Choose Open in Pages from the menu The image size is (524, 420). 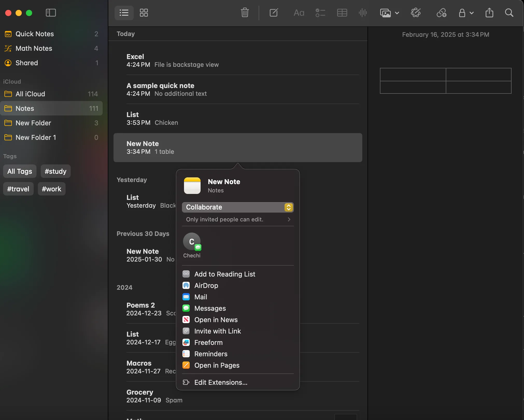(x=217, y=365)
